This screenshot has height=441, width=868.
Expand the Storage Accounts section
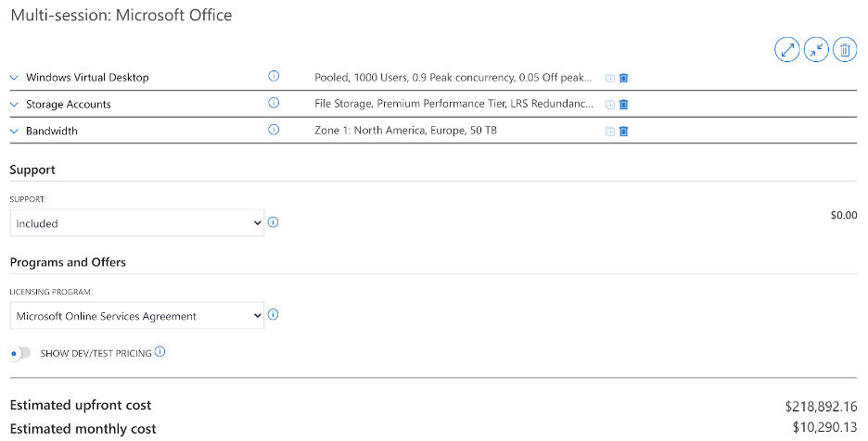pos(14,105)
